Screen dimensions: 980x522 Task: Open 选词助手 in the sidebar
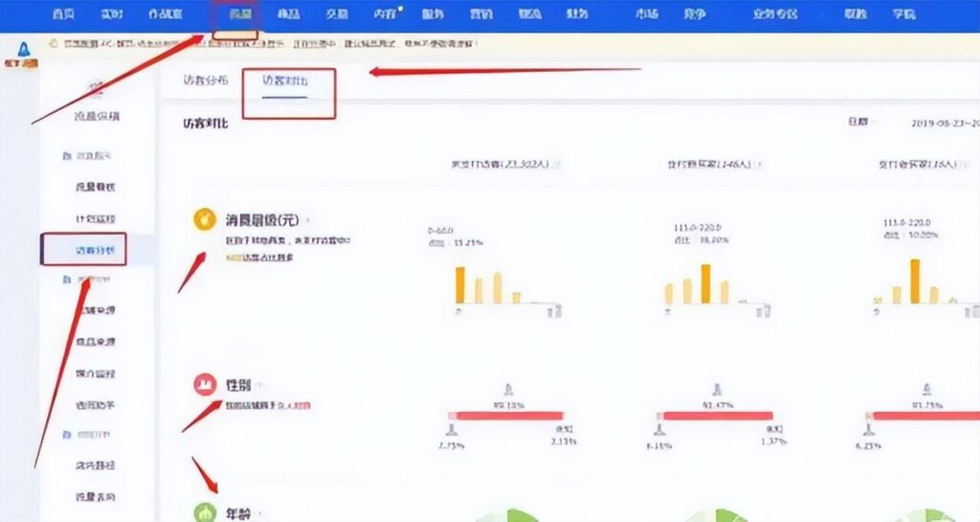tap(96, 404)
